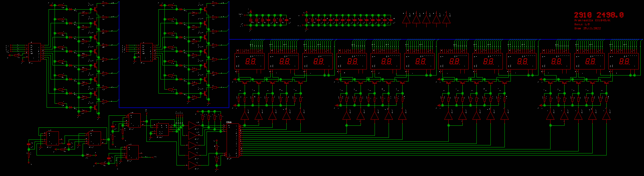Click the top transistor in leftmost driver column
Image resolution: width=644 pixels, height=176 pixels.
pyautogui.click(x=97, y=8)
